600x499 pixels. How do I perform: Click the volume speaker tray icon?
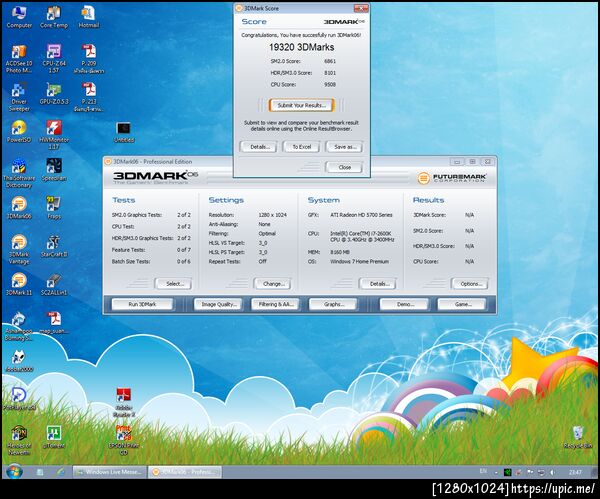point(552,473)
